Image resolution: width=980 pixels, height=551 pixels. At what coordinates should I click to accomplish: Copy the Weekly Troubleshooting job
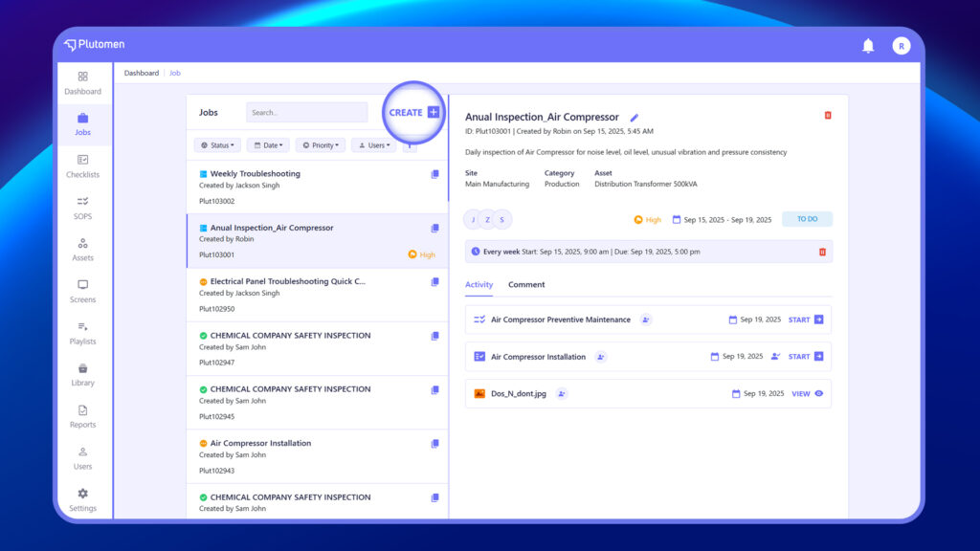click(435, 174)
